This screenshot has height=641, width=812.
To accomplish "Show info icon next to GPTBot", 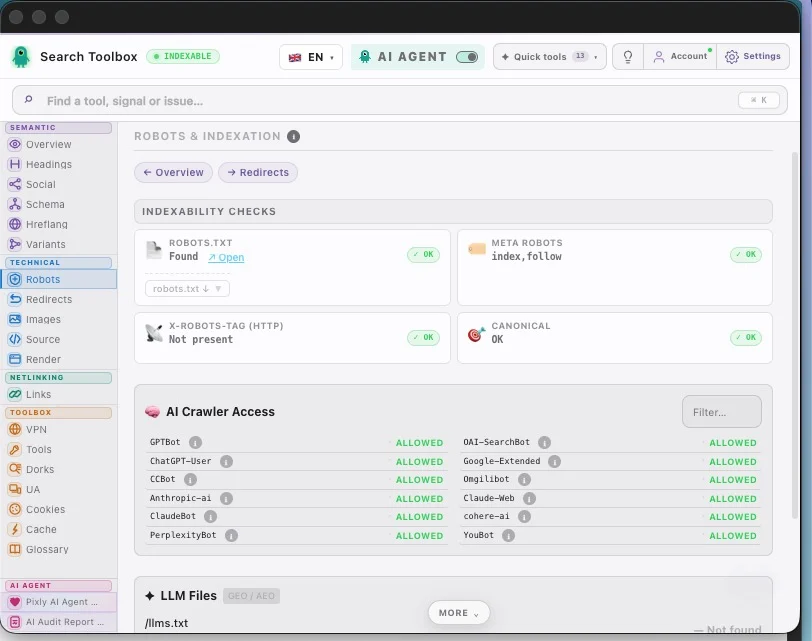I will point(195,443).
